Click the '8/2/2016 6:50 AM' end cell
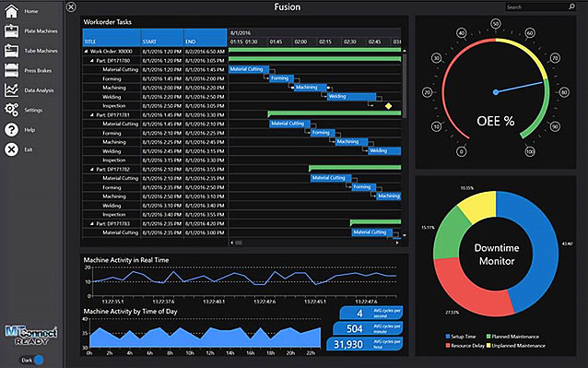Image resolution: width=588 pixels, height=368 pixels. click(x=206, y=52)
